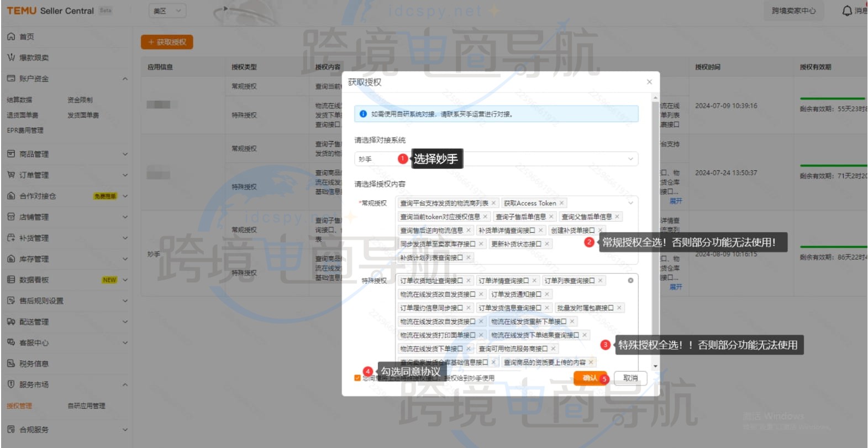The image size is (868, 448).
Task: Close the 获取授权 dialog
Action: pos(649,82)
